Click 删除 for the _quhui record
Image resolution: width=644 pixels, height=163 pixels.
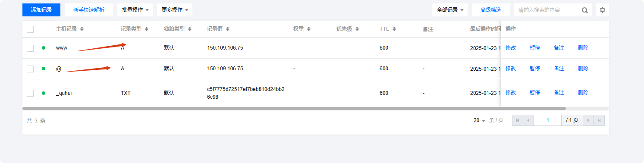click(x=583, y=93)
